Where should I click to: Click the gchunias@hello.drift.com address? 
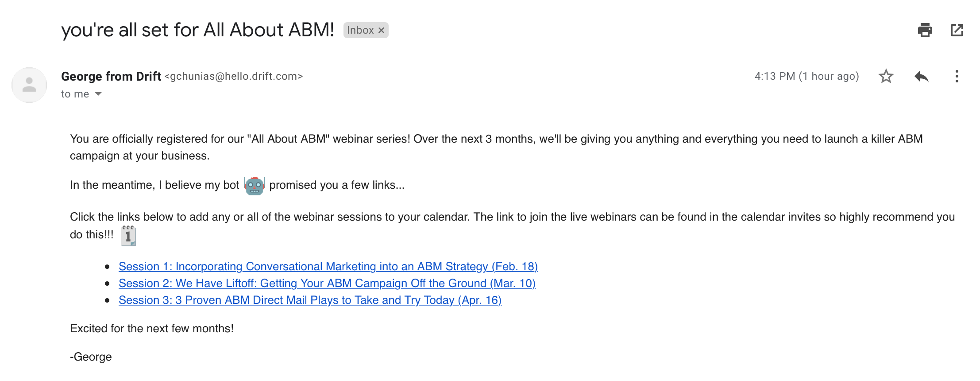pyautogui.click(x=234, y=76)
